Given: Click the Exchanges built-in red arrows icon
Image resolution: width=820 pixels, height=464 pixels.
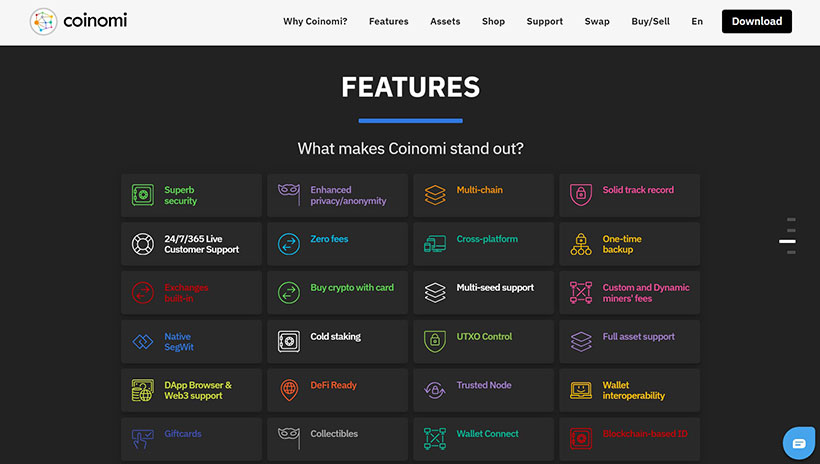Looking at the screenshot, I should tap(143, 292).
